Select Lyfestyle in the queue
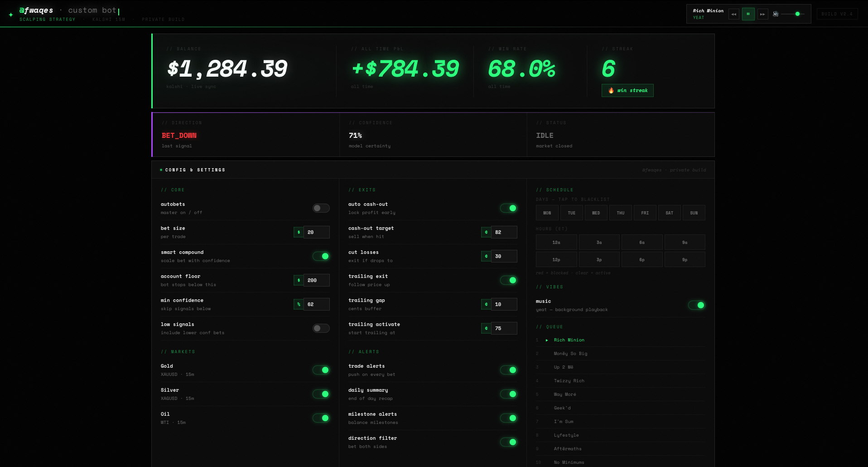 pos(621,435)
